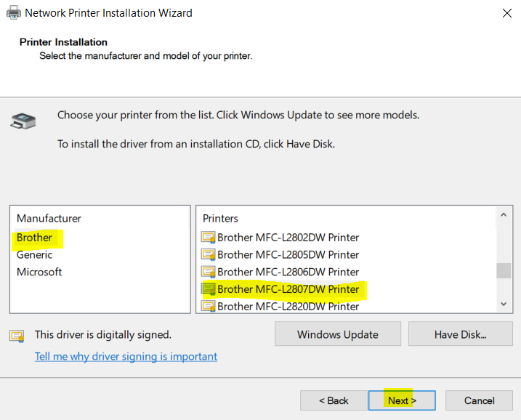521x420 pixels.
Task: Select Generic in the Manufacturer list
Action: click(35, 255)
